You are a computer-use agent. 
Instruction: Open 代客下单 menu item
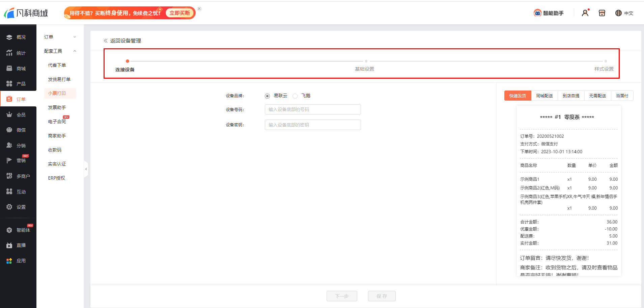tap(57, 65)
